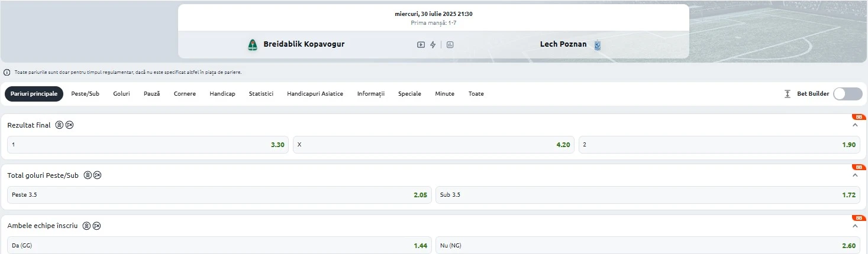Click the Ambele echipe înscriu market title
The image size is (868, 254).
pos(43,226)
